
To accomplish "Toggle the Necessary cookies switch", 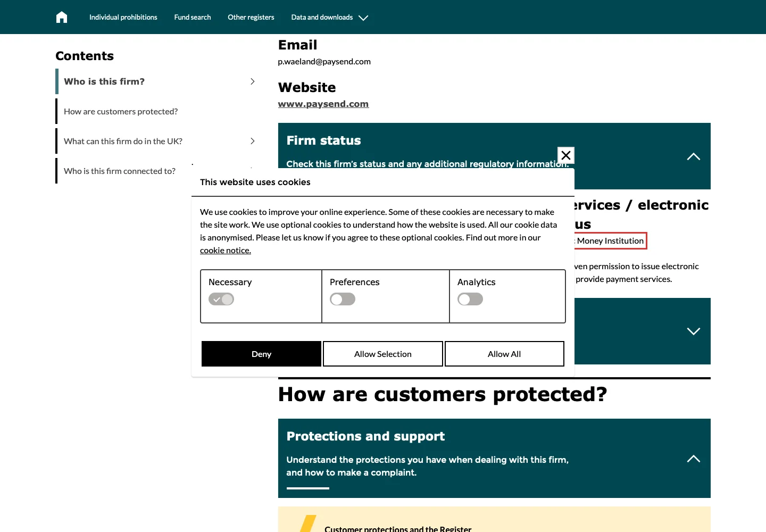I will [221, 299].
